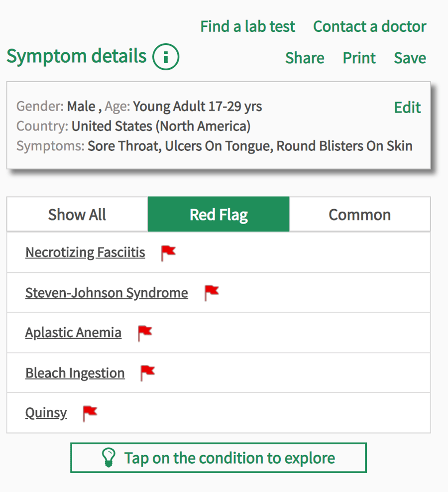Open the Aplastic Anemia condition
The width and height of the screenshot is (448, 492).
(73, 333)
